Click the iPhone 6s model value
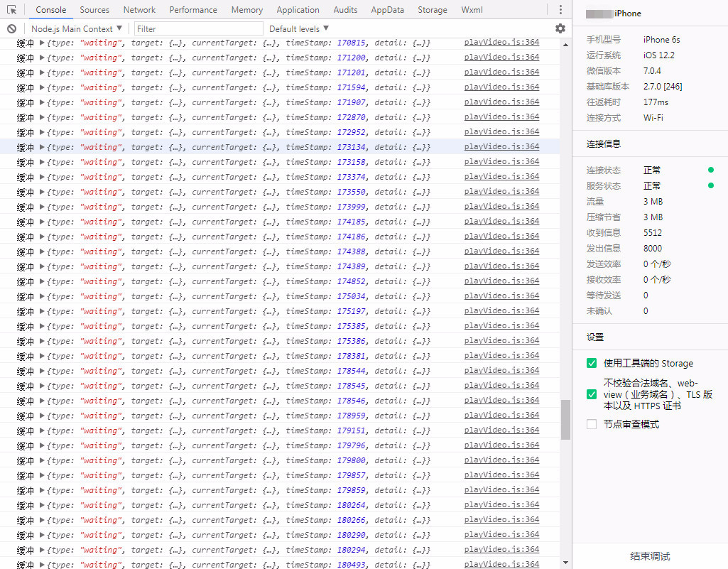The image size is (728, 569). pyautogui.click(x=662, y=40)
